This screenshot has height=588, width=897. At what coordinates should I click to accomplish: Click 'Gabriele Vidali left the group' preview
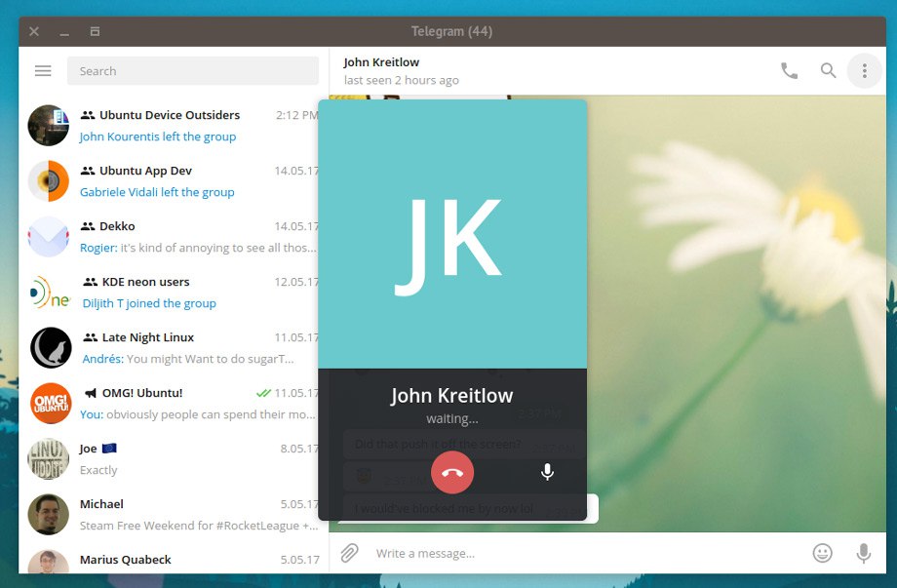pyautogui.click(x=157, y=192)
